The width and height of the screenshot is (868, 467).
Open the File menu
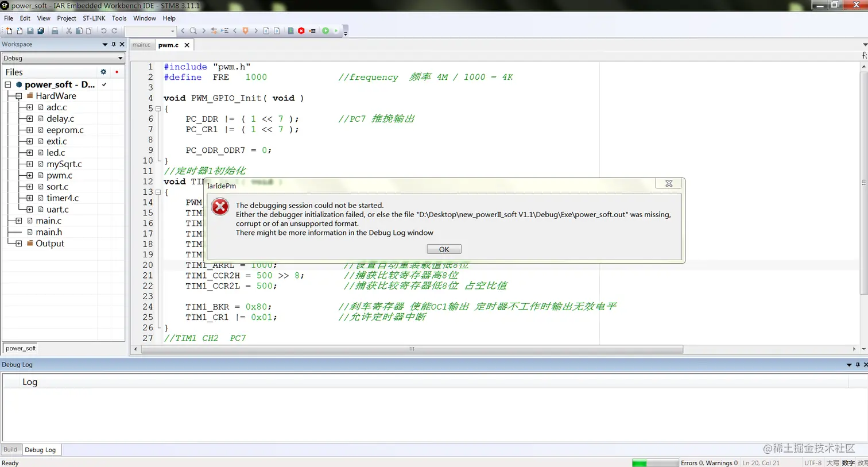[x=9, y=18]
